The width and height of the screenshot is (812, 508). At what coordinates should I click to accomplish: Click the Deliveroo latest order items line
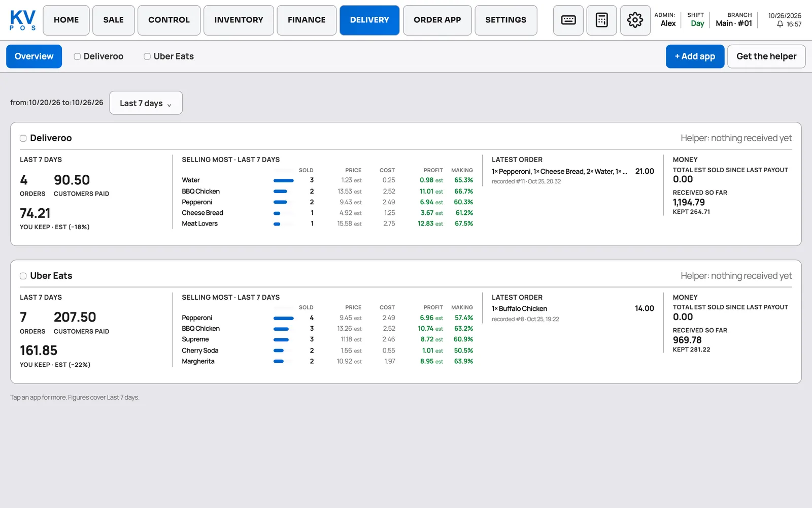pos(559,172)
